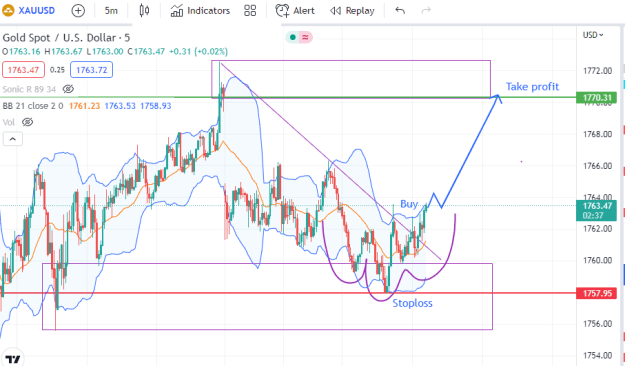Open the Indicators dialog

click(200, 11)
